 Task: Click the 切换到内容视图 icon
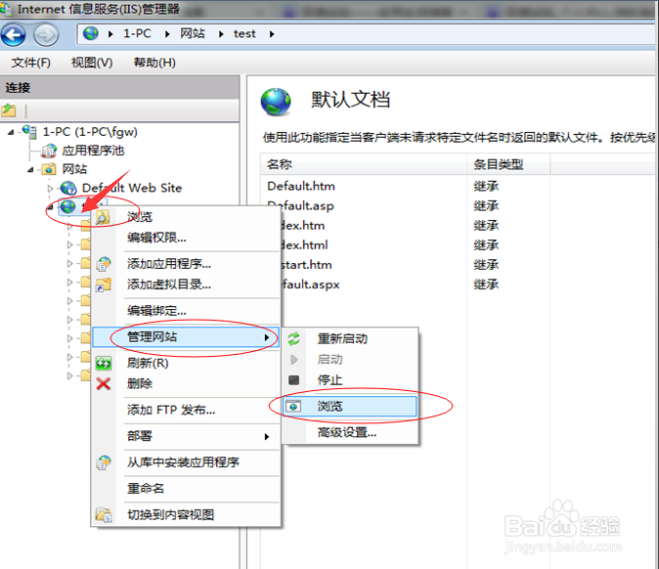(103, 514)
